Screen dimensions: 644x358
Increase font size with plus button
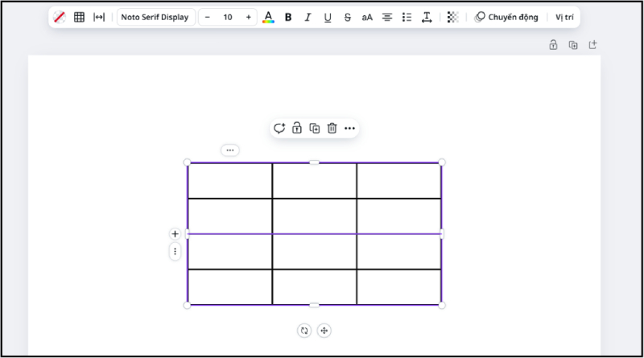[x=248, y=17]
